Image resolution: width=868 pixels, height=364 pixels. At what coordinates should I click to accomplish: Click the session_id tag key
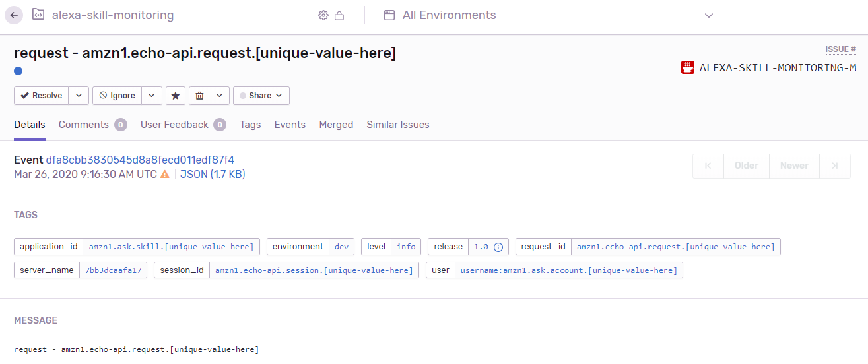(x=182, y=270)
